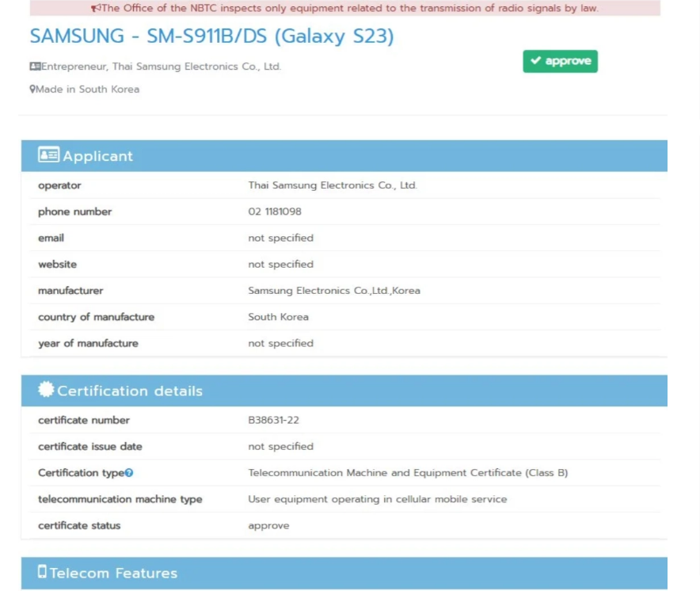Click the certificate number label

tap(84, 421)
